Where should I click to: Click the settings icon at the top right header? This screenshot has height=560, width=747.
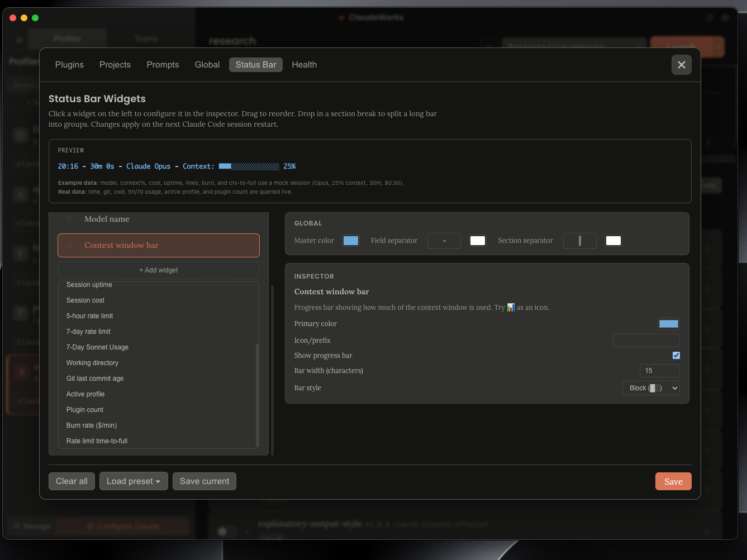coord(725,17)
